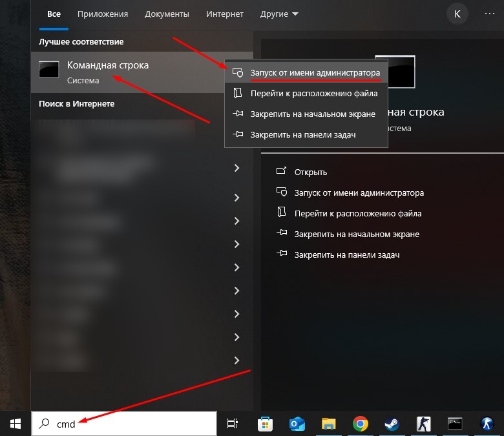
Task: Launch Outlook from the taskbar
Action: click(x=297, y=424)
